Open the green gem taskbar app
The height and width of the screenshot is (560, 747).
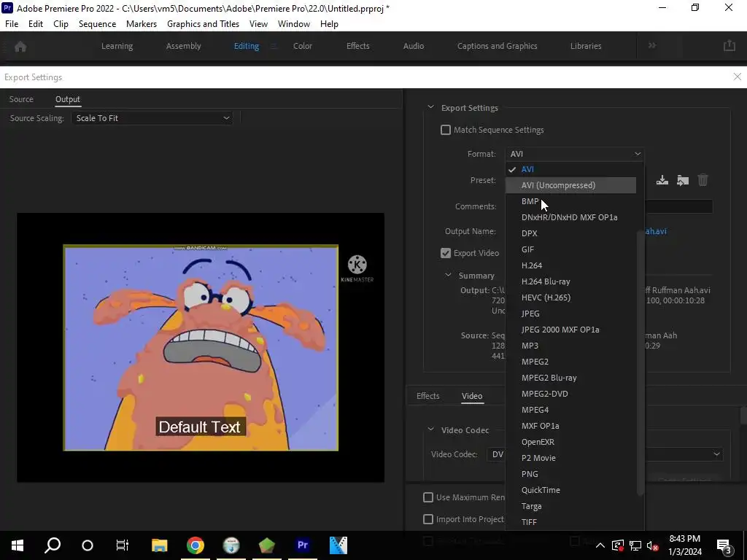click(267, 545)
